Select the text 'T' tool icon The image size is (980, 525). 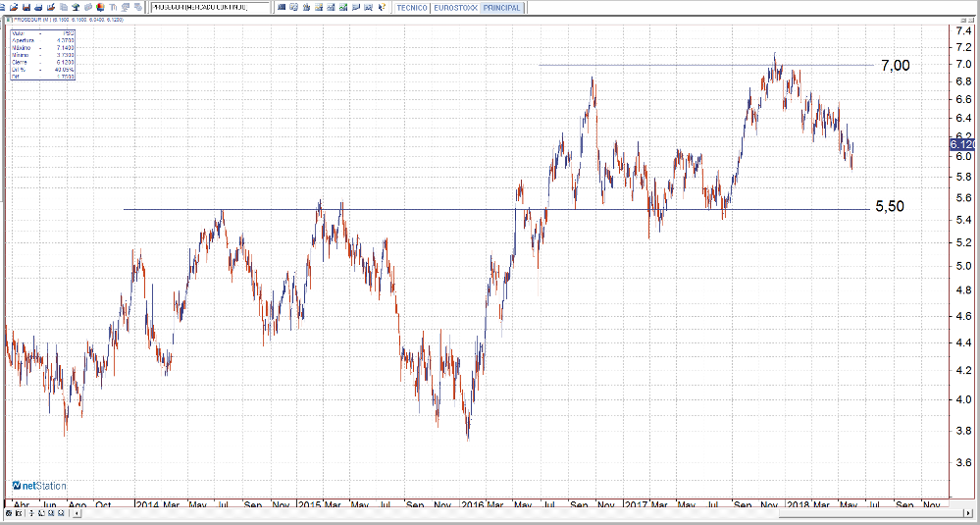point(113,7)
